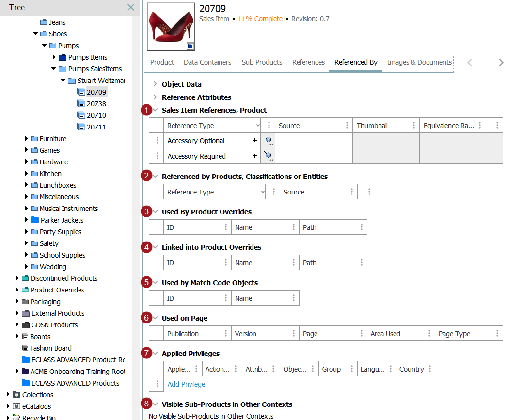The width and height of the screenshot is (506, 420).
Task: Click the Boards icon in tree
Action: pos(25,337)
